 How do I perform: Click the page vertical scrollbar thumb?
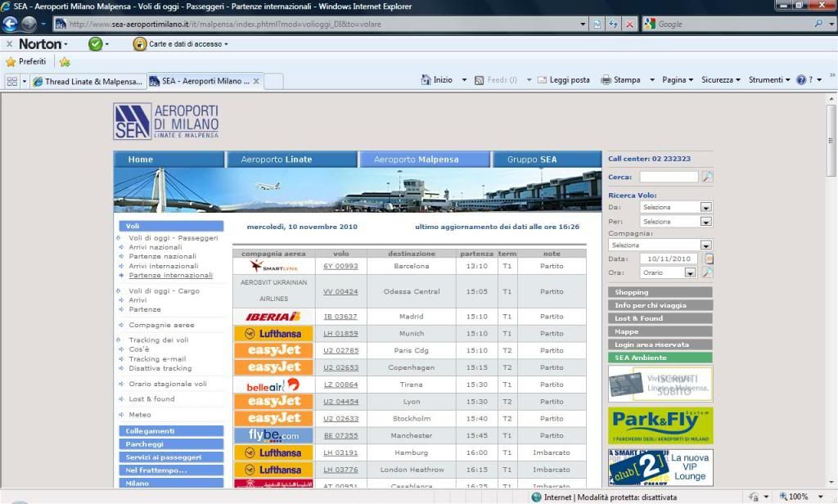pos(831,141)
